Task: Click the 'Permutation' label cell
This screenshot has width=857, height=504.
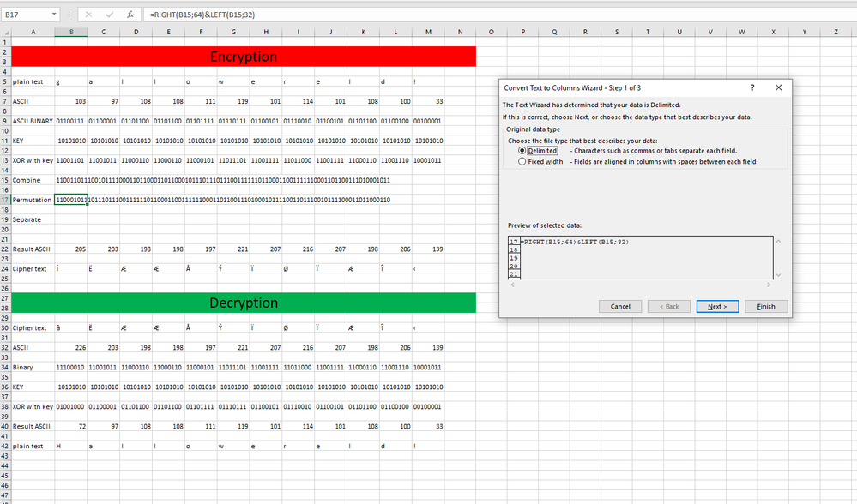Action: coord(32,200)
